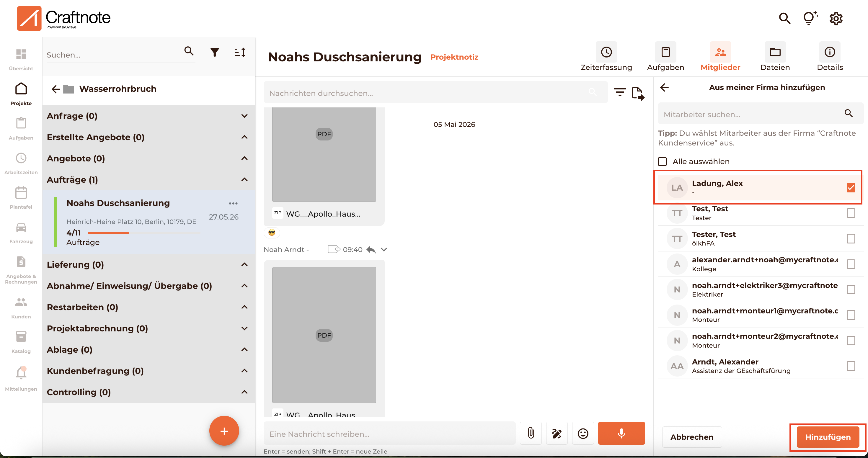Click the voice recording microphone button

coord(621,433)
